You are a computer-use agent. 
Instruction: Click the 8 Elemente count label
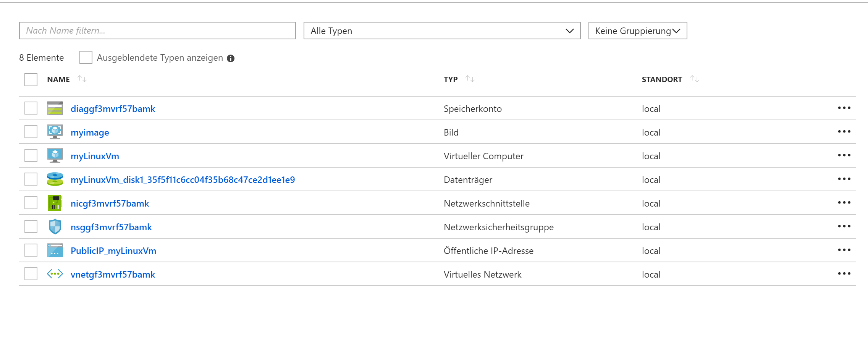click(x=42, y=58)
